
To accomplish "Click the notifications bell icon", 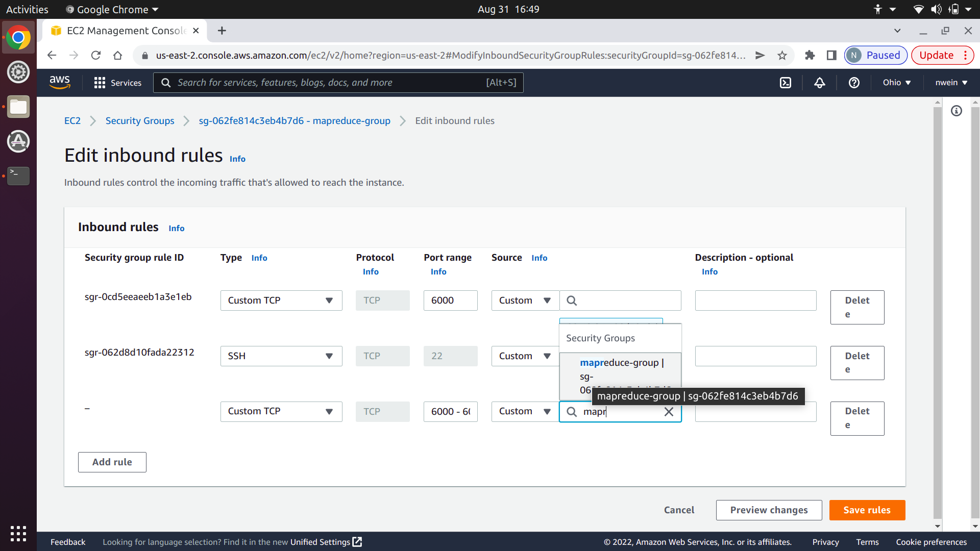I will tap(820, 83).
